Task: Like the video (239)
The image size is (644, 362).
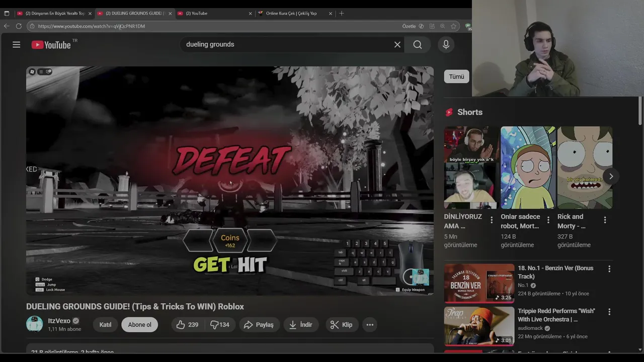Action: [187, 325]
